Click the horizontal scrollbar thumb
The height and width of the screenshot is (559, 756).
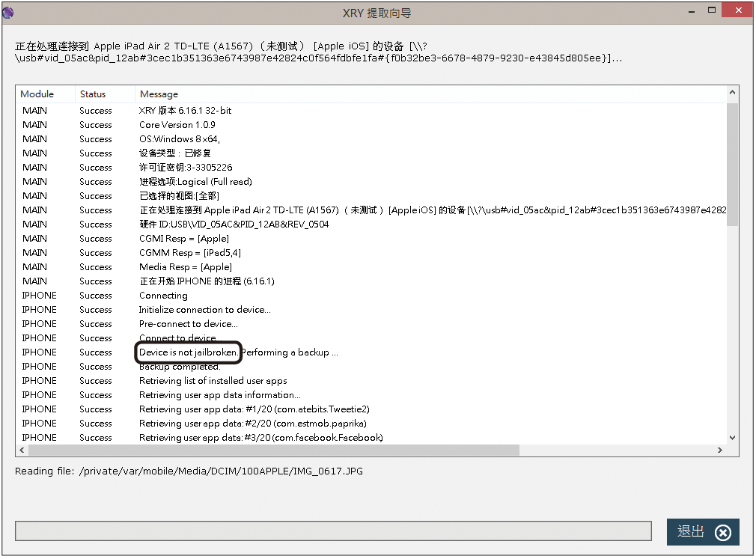[x=274, y=450]
